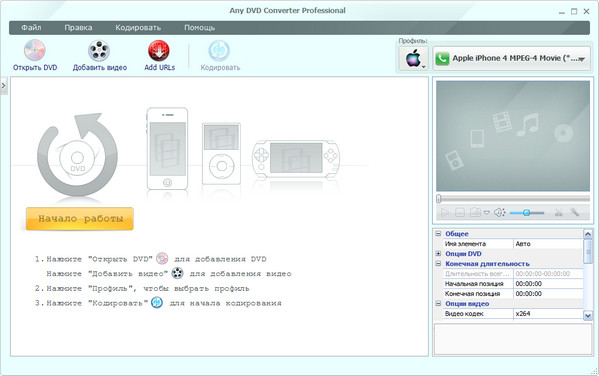The height and width of the screenshot is (376, 599).
Task: Click the Начальная позиция label
Action: pos(474,284)
